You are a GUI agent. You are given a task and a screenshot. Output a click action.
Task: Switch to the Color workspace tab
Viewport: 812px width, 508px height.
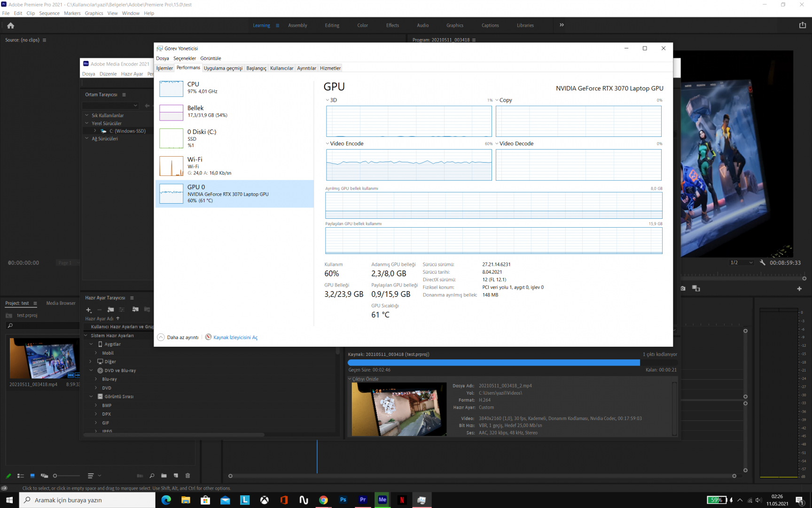click(x=362, y=25)
